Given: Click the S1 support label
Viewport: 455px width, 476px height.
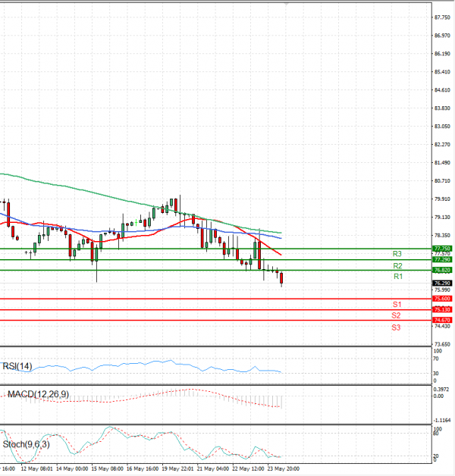Looking at the screenshot, I should coord(397,305).
